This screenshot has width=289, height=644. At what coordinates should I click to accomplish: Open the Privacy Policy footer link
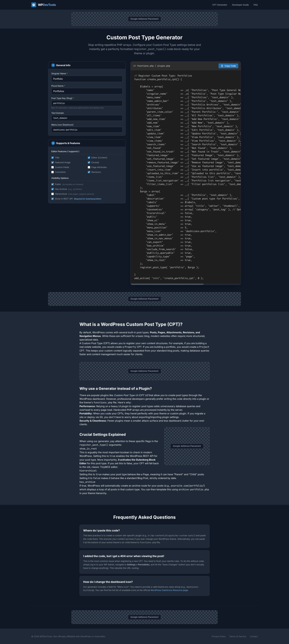(x=219, y=636)
